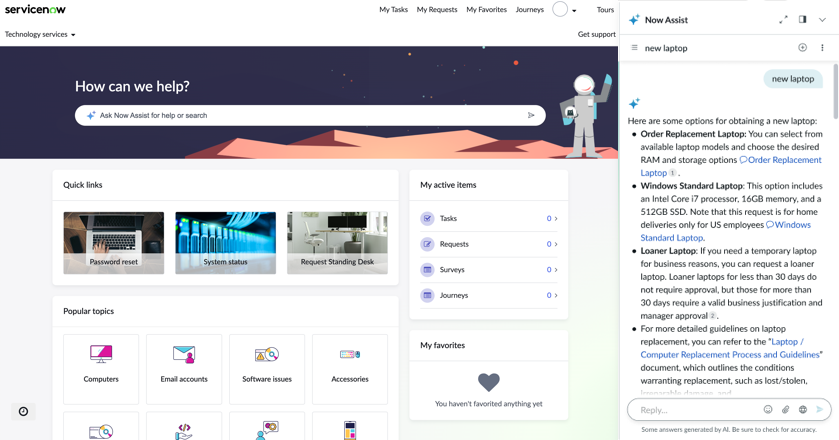Screen dimensions: 839x440
Task: Open the conversation list hamburger menu
Action: (635, 48)
